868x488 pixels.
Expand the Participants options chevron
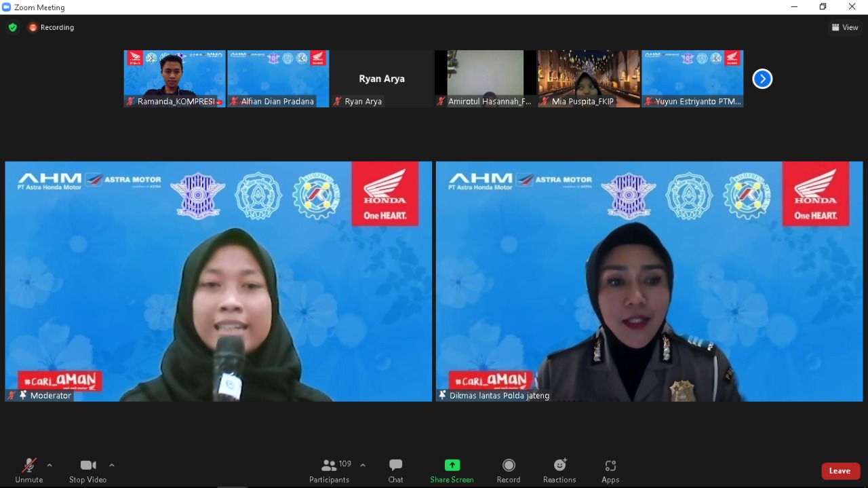[363, 465]
